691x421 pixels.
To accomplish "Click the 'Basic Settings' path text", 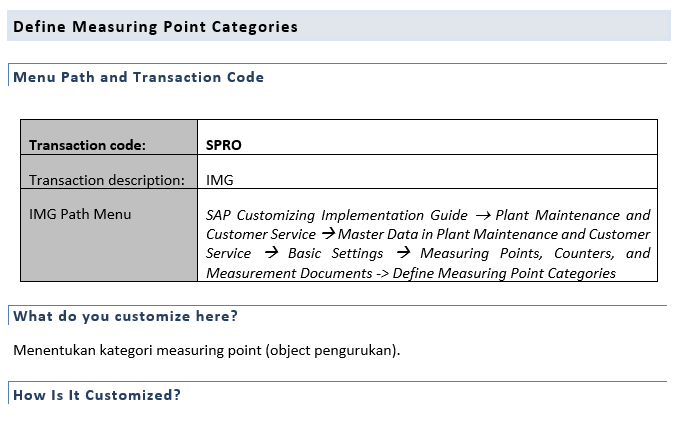I will [x=335, y=253].
